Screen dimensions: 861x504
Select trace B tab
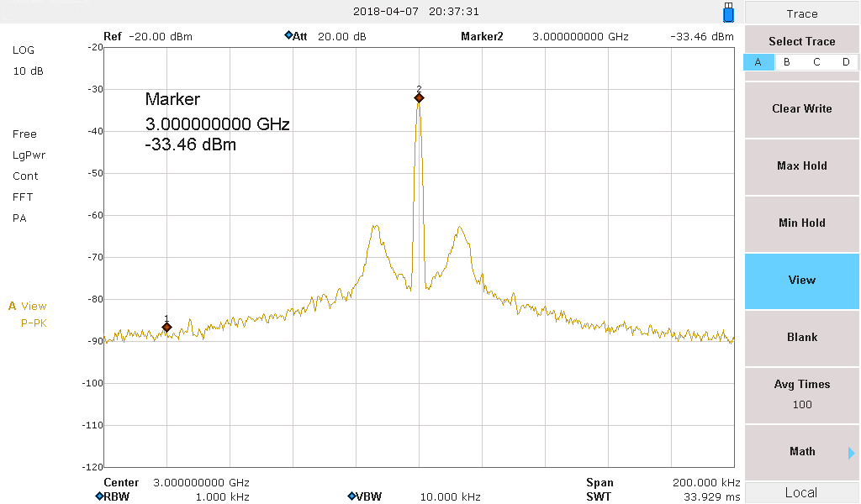tap(787, 62)
